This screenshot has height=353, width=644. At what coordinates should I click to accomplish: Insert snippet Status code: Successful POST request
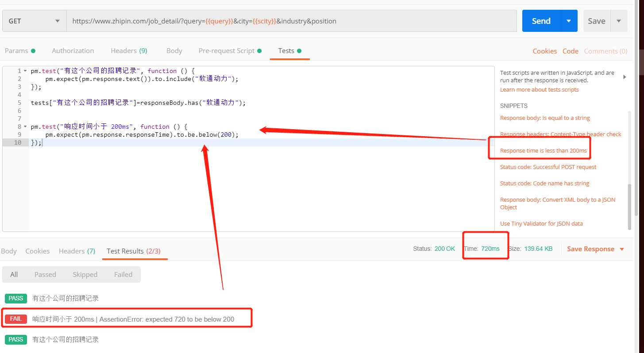548,167
